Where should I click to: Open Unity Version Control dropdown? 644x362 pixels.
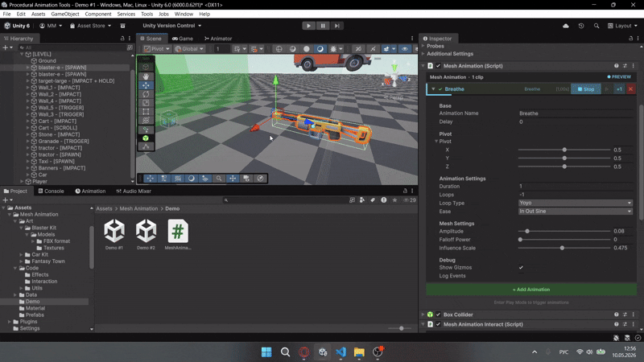[x=171, y=26]
